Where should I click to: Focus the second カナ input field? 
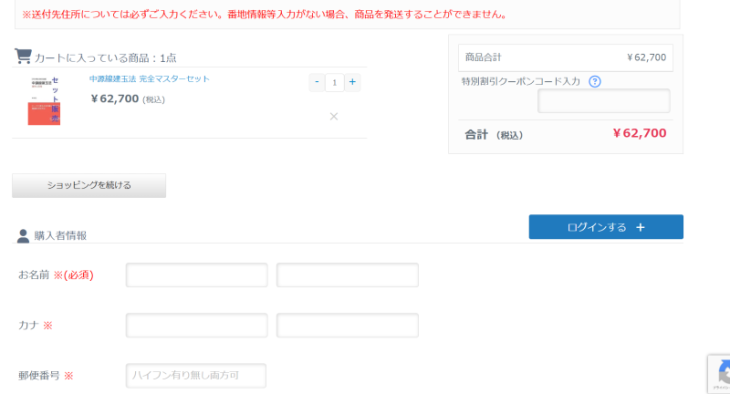pos(347,325)
